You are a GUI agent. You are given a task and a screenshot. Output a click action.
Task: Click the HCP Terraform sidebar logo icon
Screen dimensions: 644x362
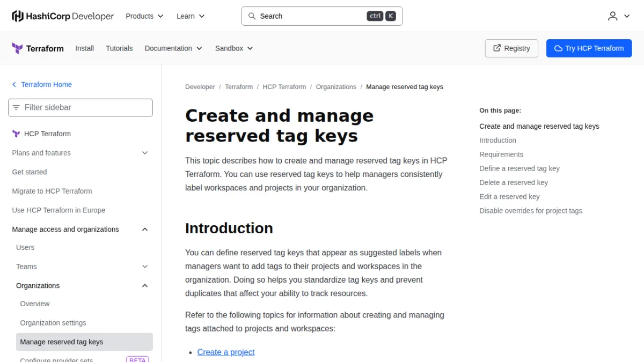click(16, 134)
